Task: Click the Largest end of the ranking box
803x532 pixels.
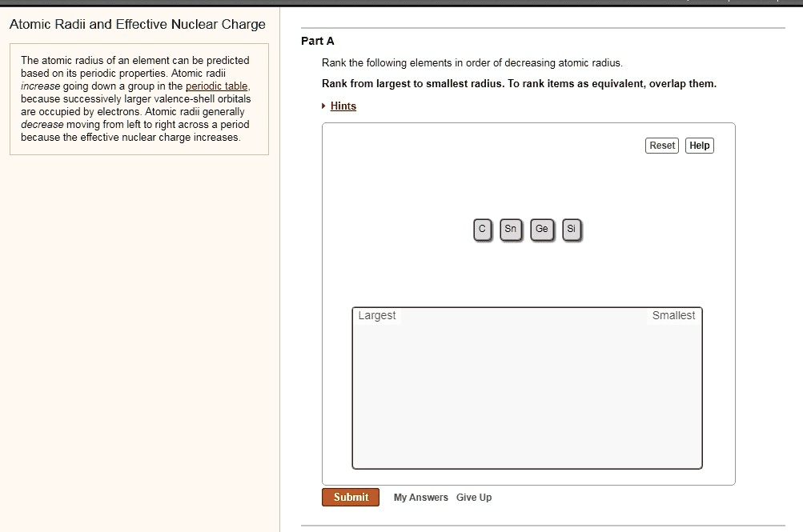Action: pos(378,315)
